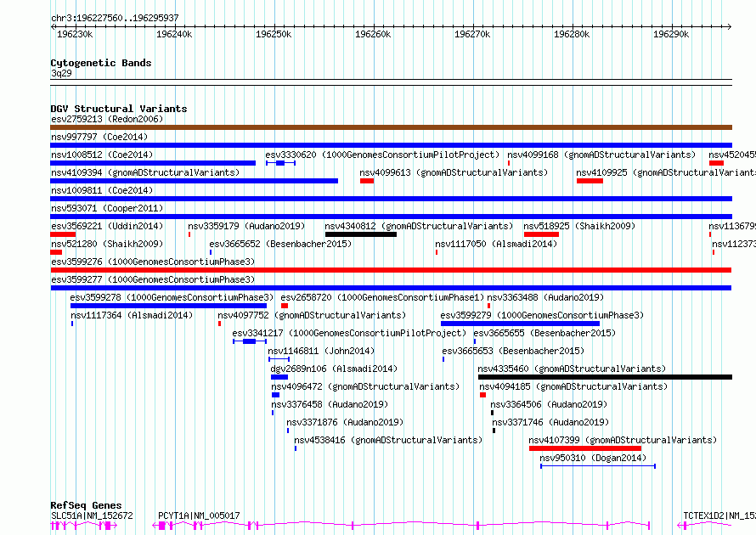756x535 pixels.
Task: Open esv3665655 (Besenbacher2015) label
Action: coord(544,333)
